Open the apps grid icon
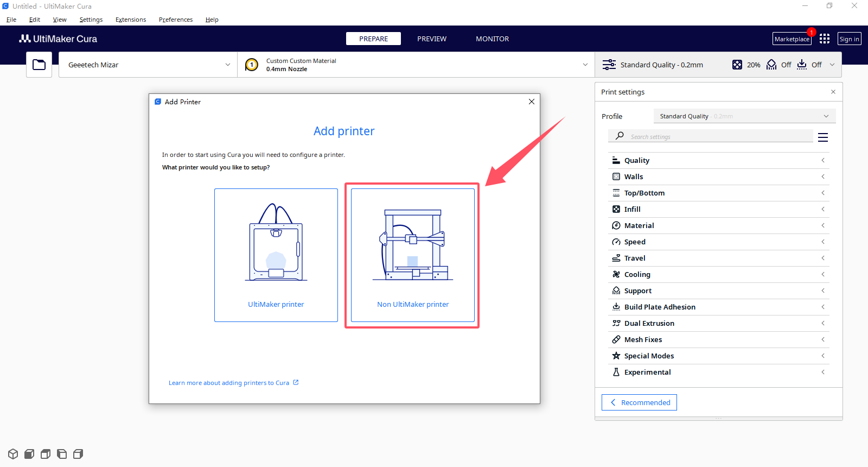868x467 pixels. click(825, 39)
